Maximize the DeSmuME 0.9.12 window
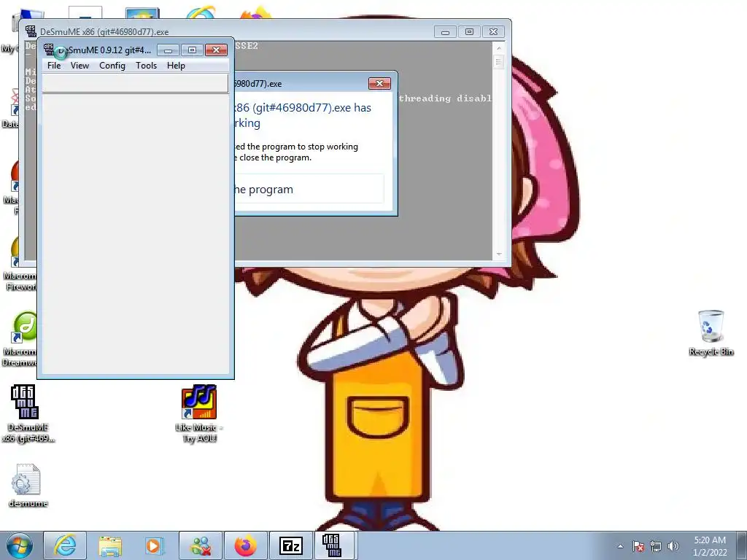This screenshot has height=560, width=747. click(x=192, y=50)
